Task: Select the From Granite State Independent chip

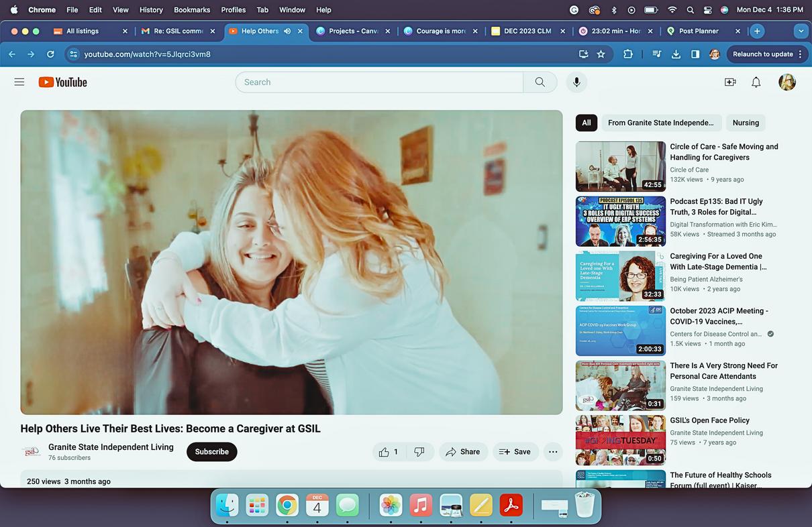Action: [x=661, y=123]
